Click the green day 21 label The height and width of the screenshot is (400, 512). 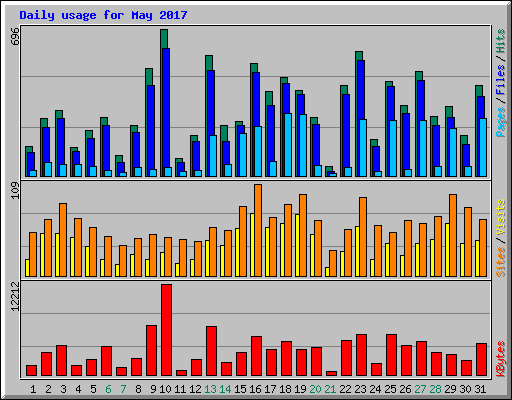tap(330, 389)
